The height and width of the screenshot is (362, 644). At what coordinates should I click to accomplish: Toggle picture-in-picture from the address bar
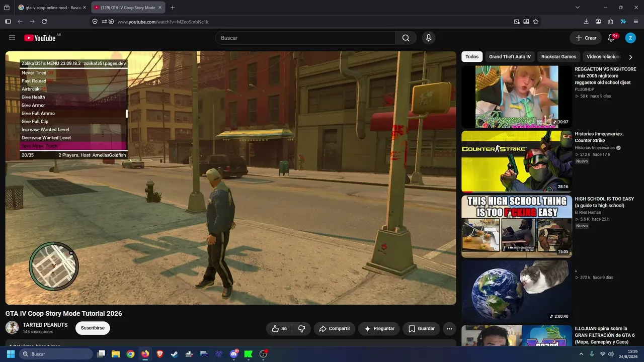point(517,22)
